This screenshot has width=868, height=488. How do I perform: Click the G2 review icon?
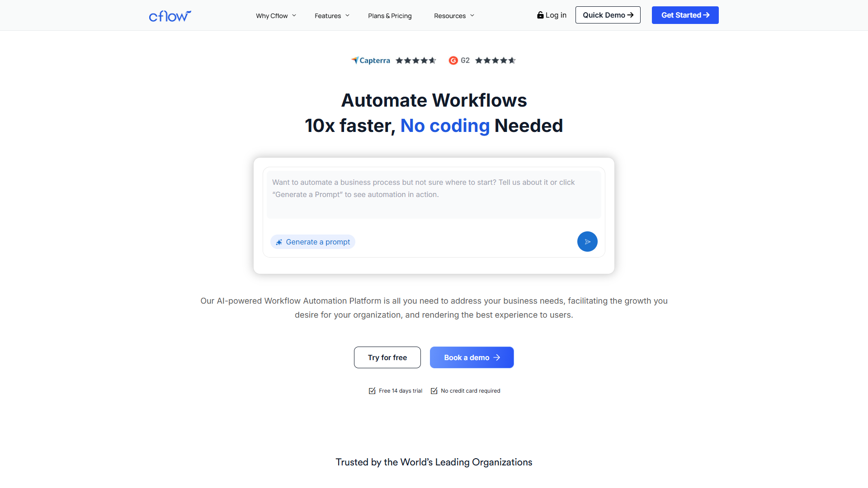[454, 60]
